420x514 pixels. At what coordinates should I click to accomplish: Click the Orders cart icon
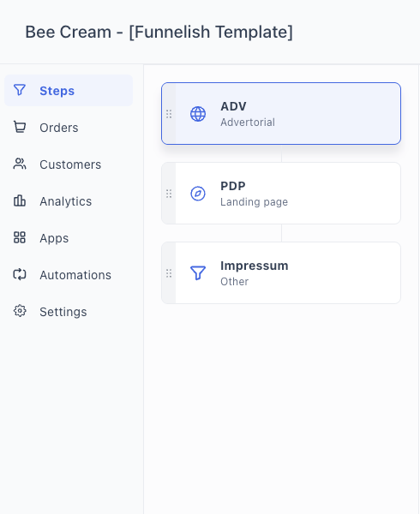(20, 127)
